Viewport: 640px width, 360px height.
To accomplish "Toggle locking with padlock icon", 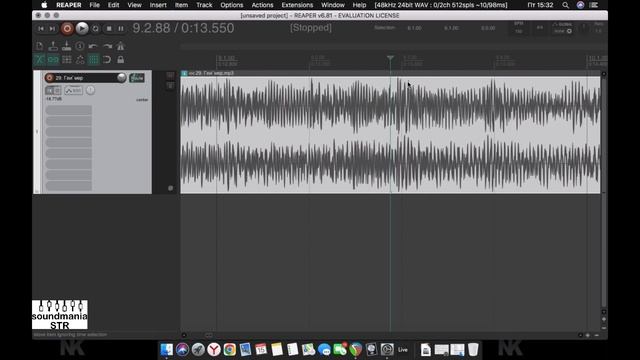I will click(x=120, y=60).
